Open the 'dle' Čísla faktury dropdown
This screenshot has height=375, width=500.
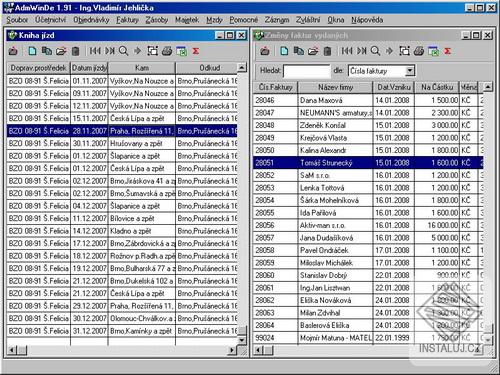click(410, 71)
